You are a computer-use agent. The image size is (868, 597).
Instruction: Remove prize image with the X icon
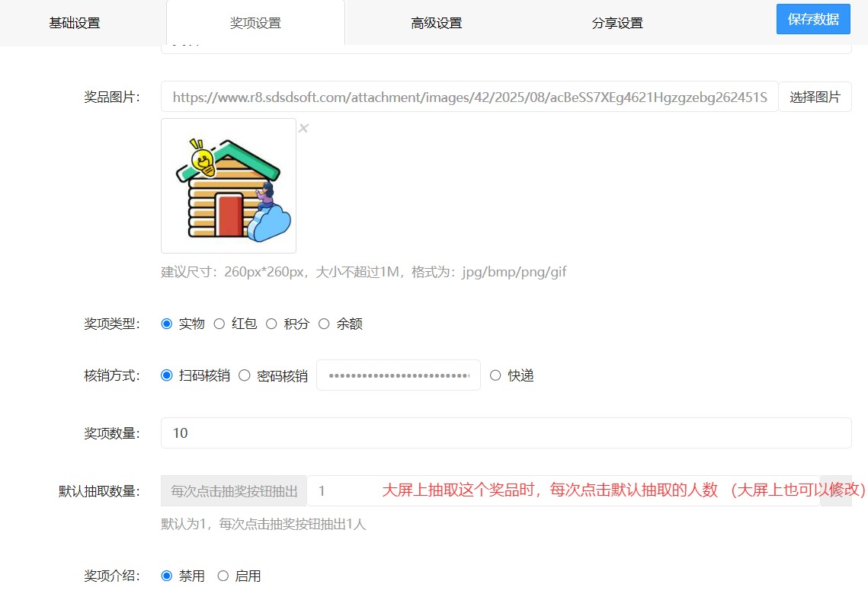pos(303,128)
